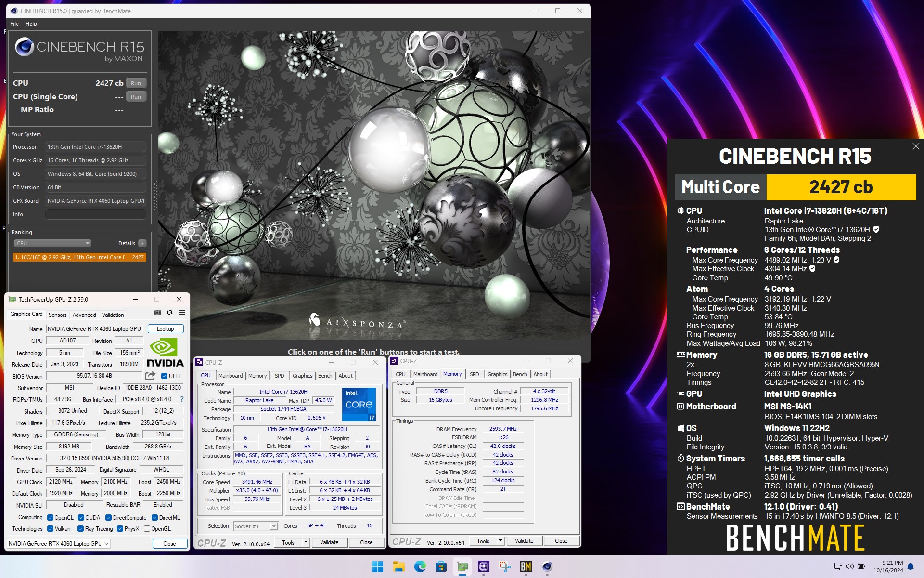Toggle the CUDA checkbox
Screen dimensions: 924x578
pos(80,518)
